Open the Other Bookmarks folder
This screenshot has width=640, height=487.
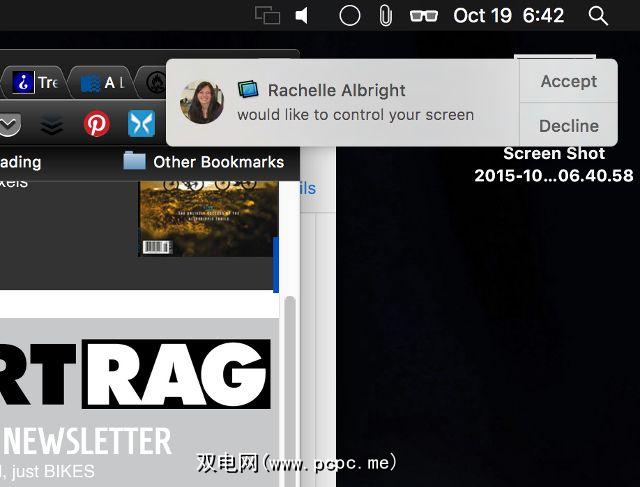(x=203, y=162)
